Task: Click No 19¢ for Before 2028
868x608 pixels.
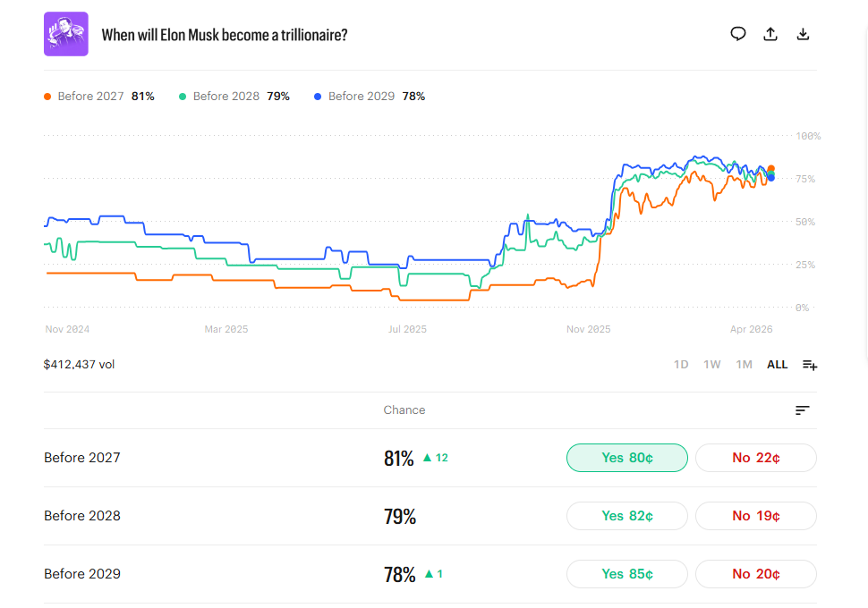Action: 755,516
